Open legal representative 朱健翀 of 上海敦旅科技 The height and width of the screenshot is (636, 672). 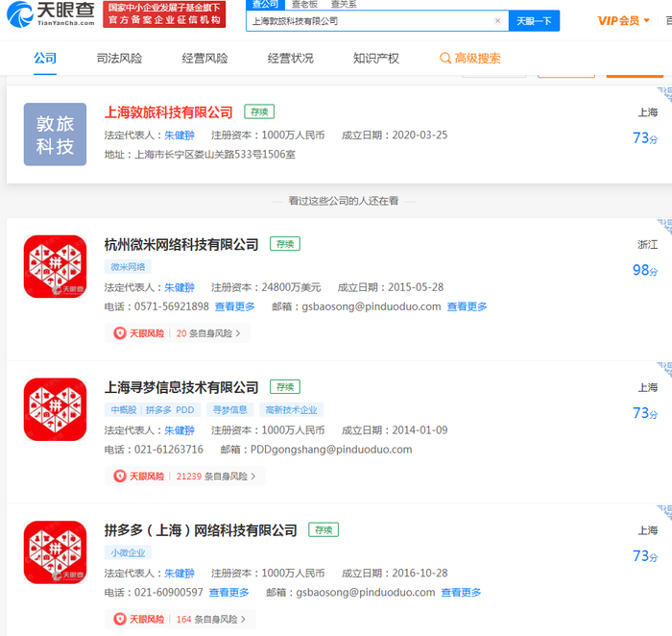[180, 135]
